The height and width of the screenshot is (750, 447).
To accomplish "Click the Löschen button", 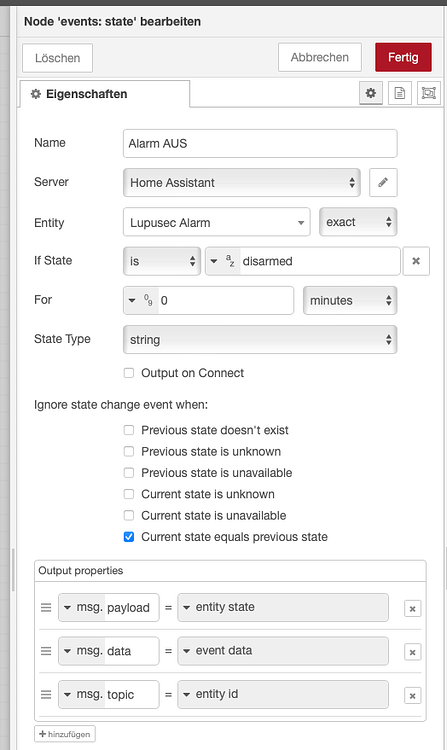I will click(x=57, y=58).
